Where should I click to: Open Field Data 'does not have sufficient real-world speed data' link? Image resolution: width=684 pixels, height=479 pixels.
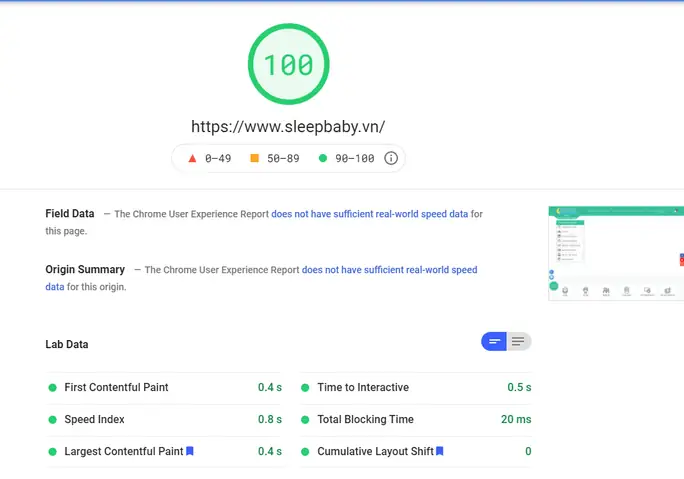(x=369, y=214)
